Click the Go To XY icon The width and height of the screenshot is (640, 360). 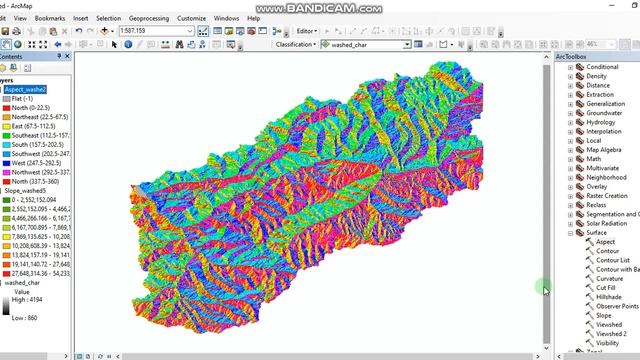coord(202,44)
